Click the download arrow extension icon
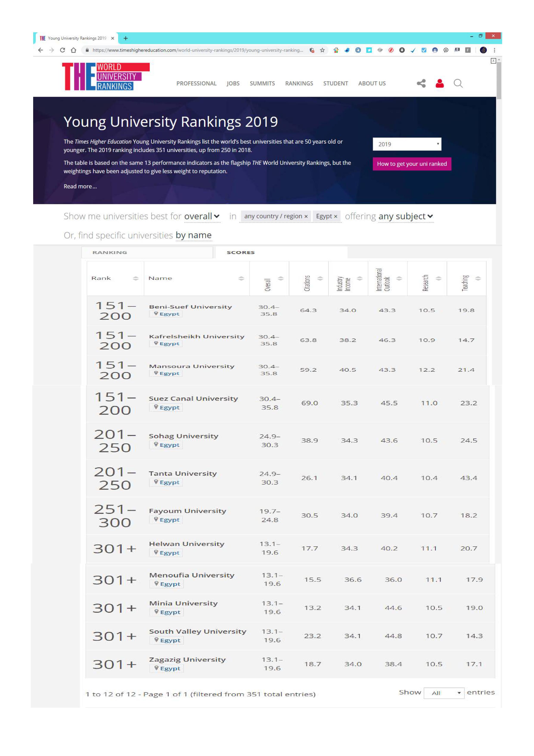Image resolution: width=534 pixels, height=756 pixels. click(402, 50)
